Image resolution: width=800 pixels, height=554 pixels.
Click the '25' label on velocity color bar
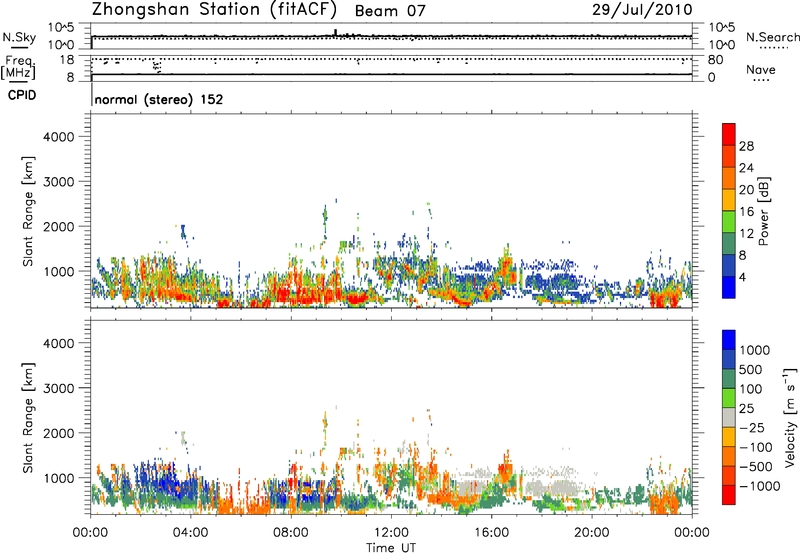(746, 409)
